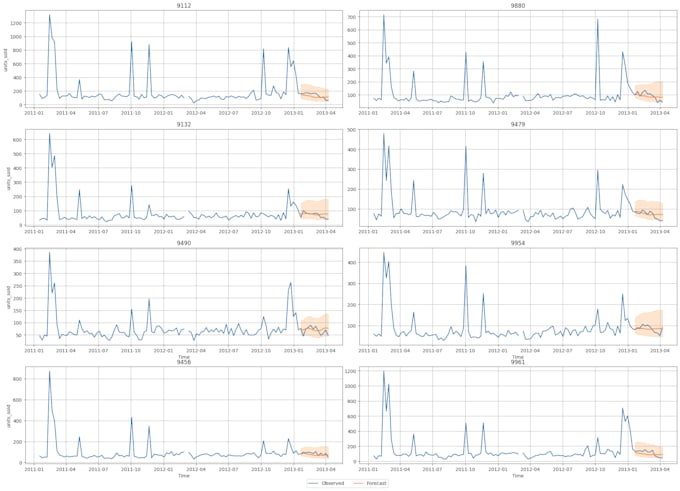Click y-axis tick 700 in chart 9880
The width and height of the screenshot is (680, 491).
[351, 17]
